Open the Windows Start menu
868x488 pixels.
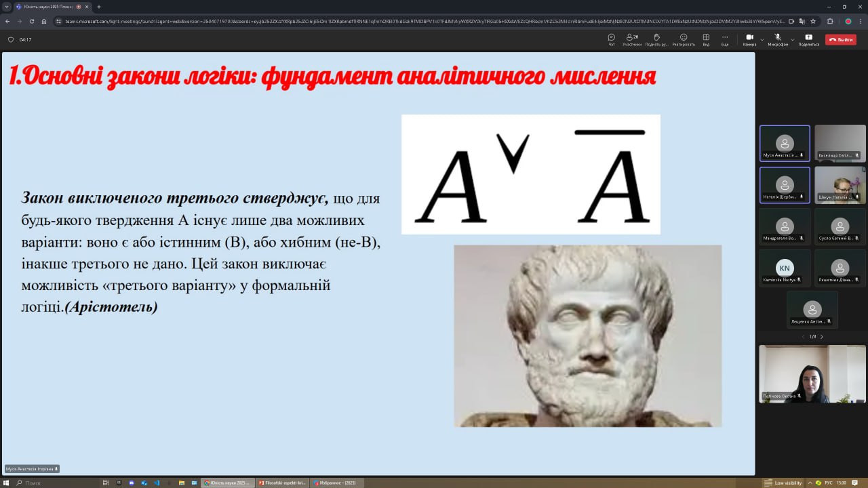pyautogui.click(x=6, y=483)
